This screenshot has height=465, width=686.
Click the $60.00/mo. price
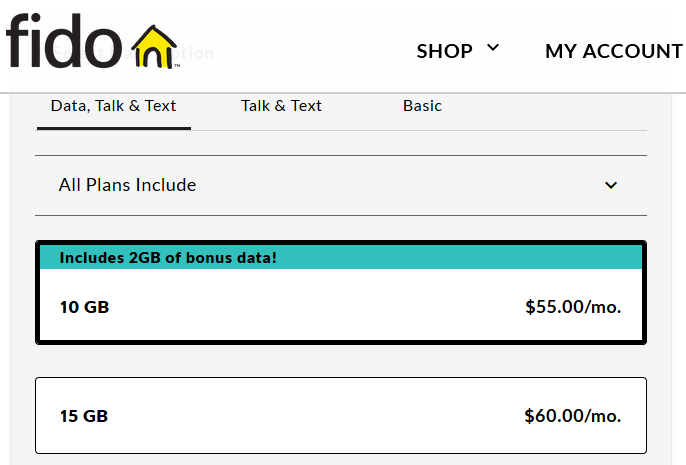[x=573, y=415]
